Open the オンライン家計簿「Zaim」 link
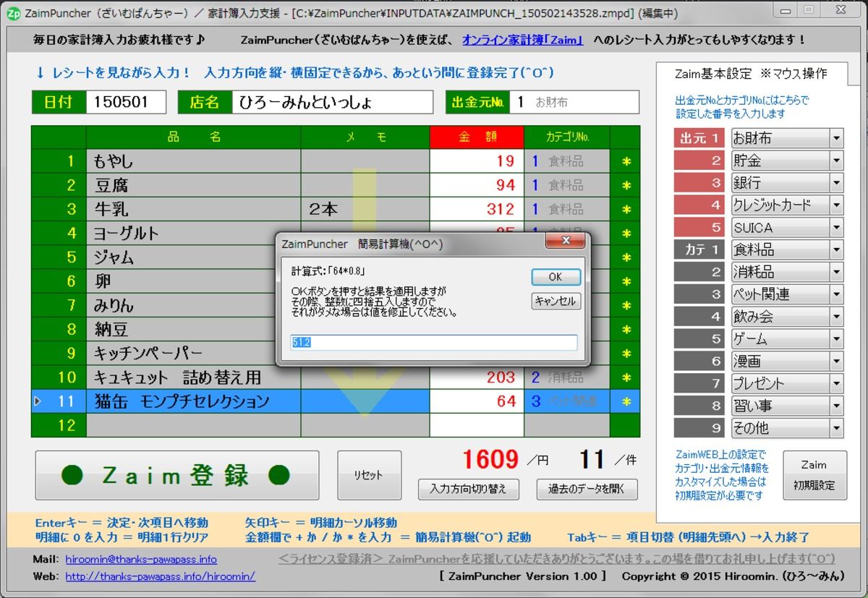This screenshot has width=868, height=598. 522,40
